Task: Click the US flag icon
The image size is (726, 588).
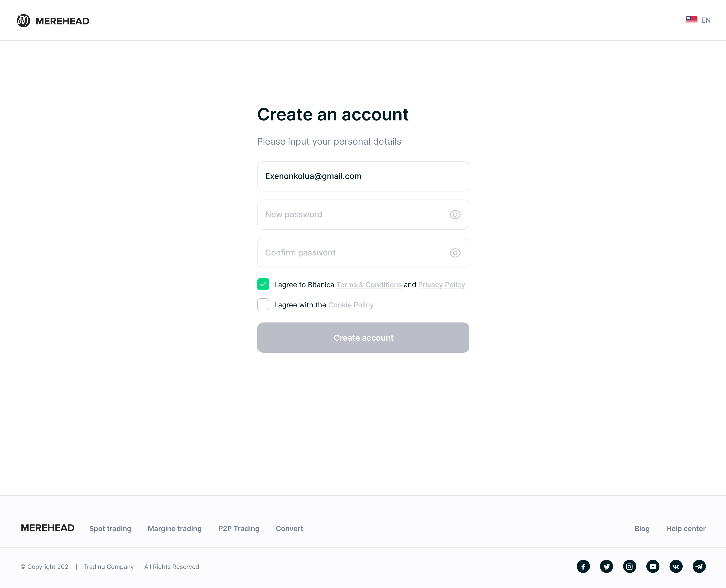Action: tap(691, 20)
